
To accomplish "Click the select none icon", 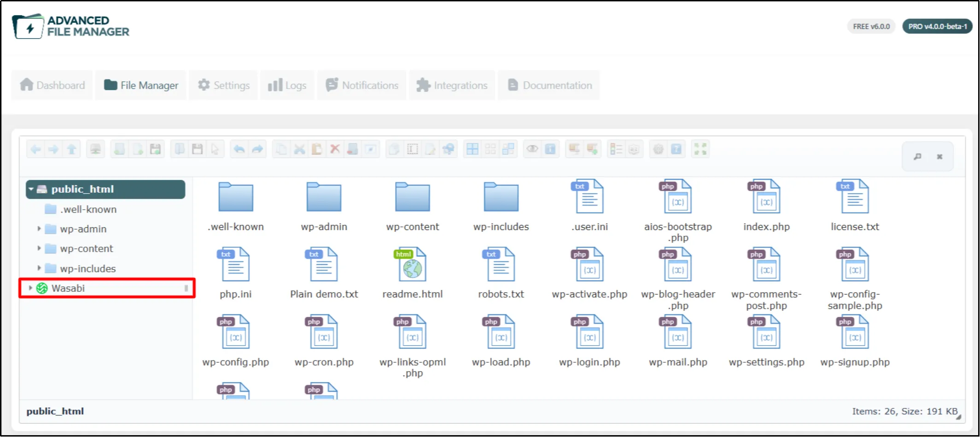I will click(x=490, y=149).
